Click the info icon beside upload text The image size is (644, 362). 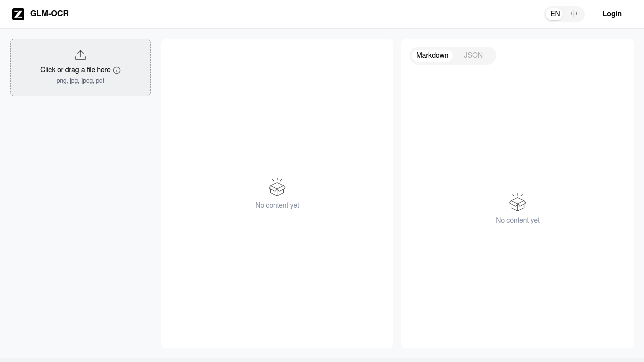tap(117, 70)
